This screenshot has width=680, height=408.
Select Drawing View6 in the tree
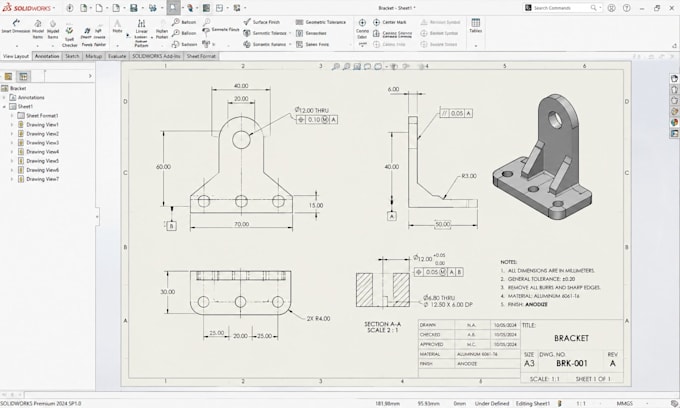coord(38,170)
